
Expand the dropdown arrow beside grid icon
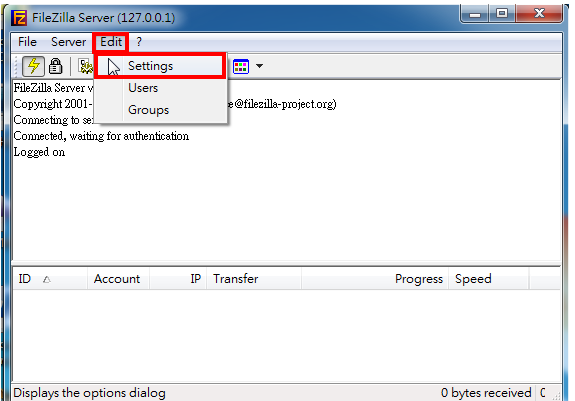coord(259,66)
